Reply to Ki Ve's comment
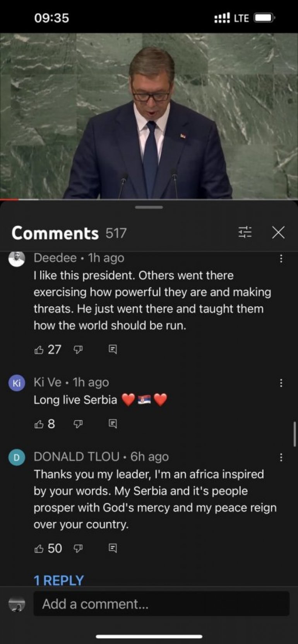Viewport: 298px width, 644px height. point(113,424)
